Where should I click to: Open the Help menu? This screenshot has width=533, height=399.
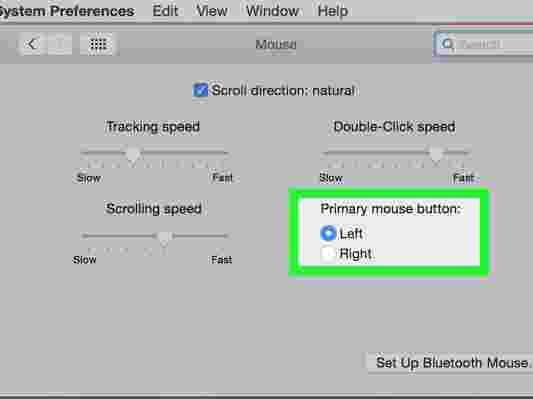pyautogui.click(x=333, y=11)
